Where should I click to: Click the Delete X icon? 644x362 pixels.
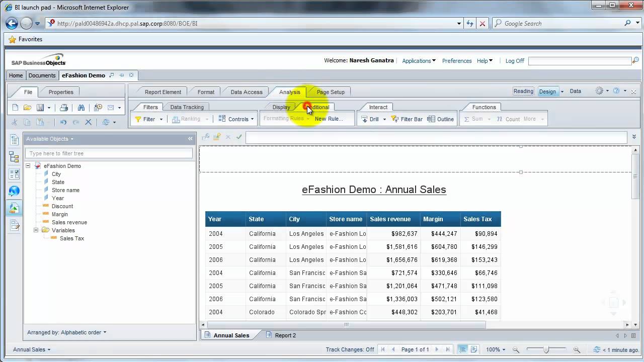click(88, 122)
